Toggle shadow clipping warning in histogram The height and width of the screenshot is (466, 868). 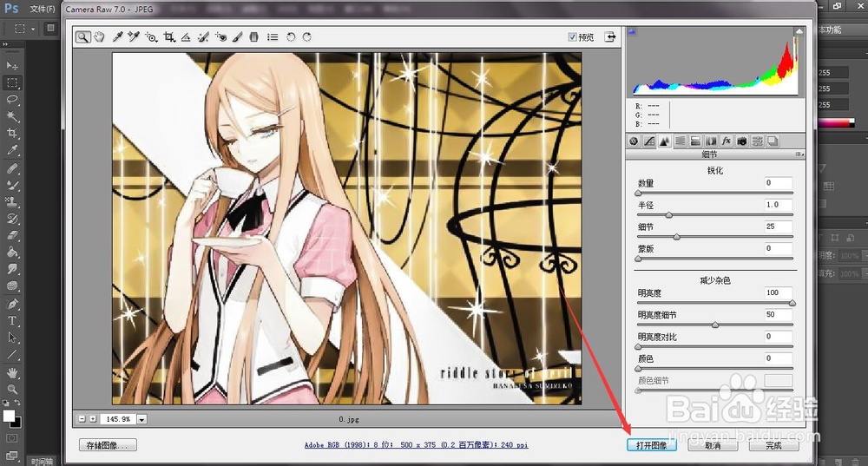(632, 31)
